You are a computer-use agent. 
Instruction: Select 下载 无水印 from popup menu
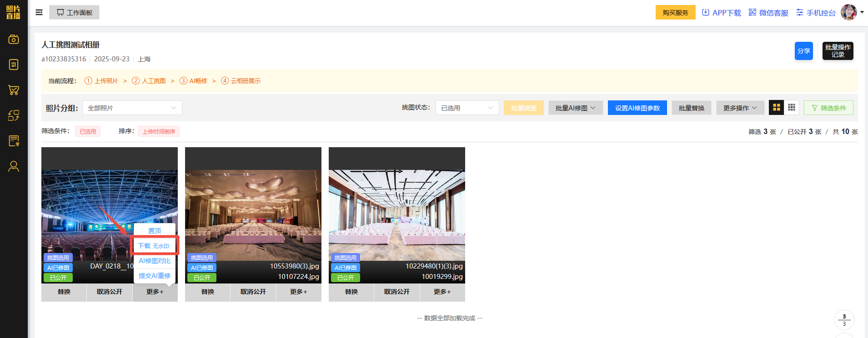pos(154,246)
